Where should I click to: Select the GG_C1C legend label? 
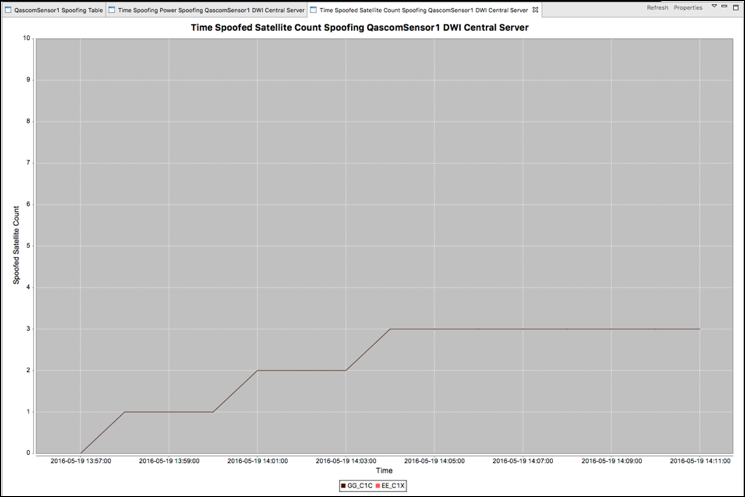[359, 485]
